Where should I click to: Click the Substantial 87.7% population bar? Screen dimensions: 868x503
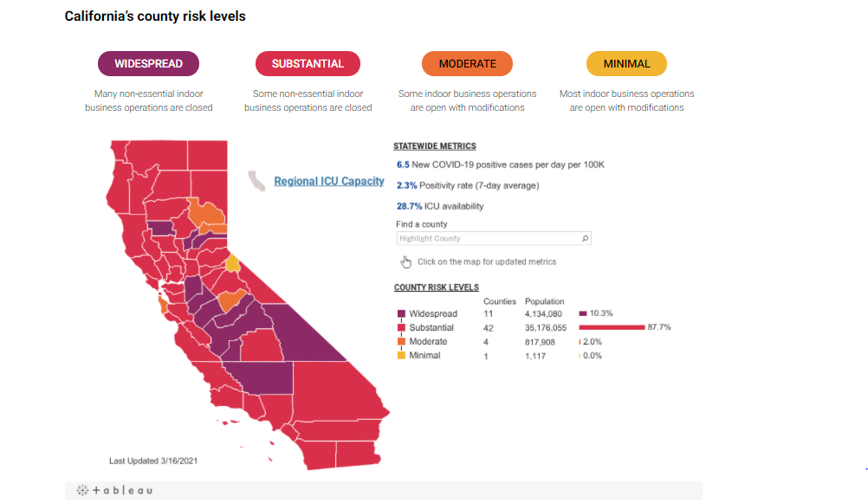click(612, 327)
